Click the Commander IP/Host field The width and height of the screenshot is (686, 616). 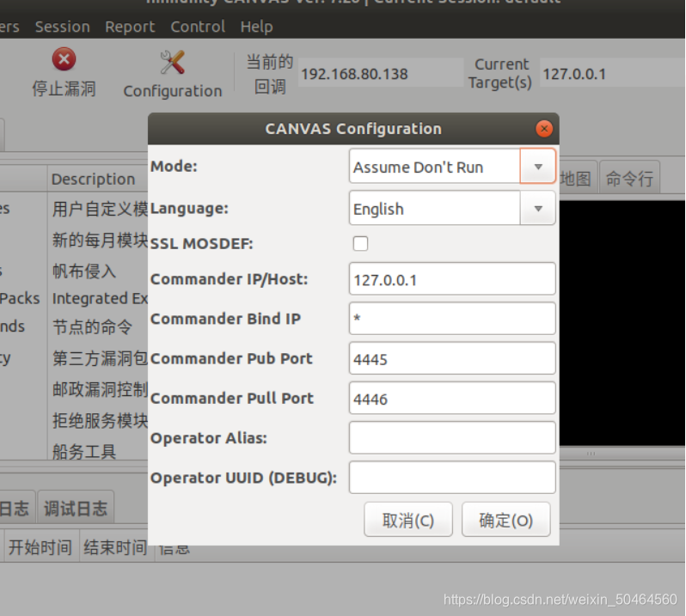tap(452, 279)
